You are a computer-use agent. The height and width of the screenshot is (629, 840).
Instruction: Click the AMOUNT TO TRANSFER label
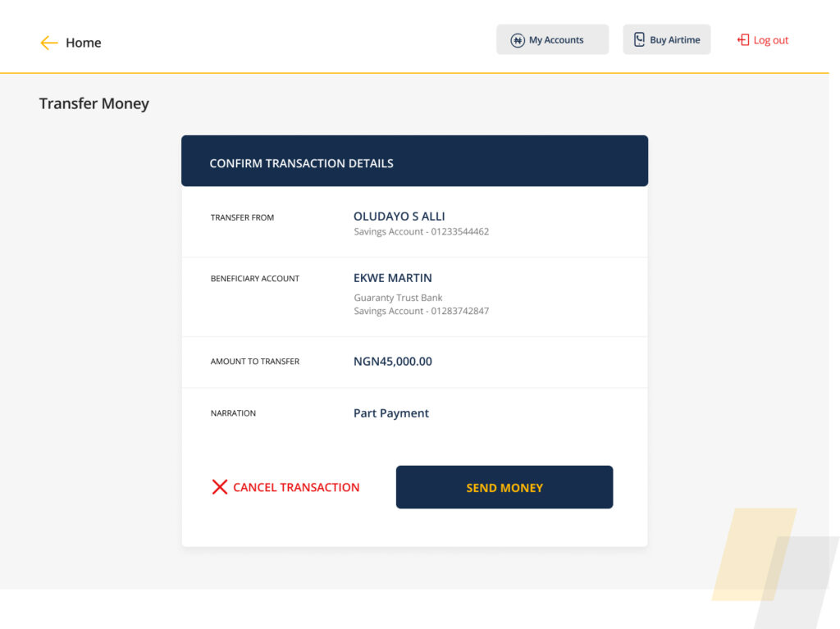(x=255, y=362)
